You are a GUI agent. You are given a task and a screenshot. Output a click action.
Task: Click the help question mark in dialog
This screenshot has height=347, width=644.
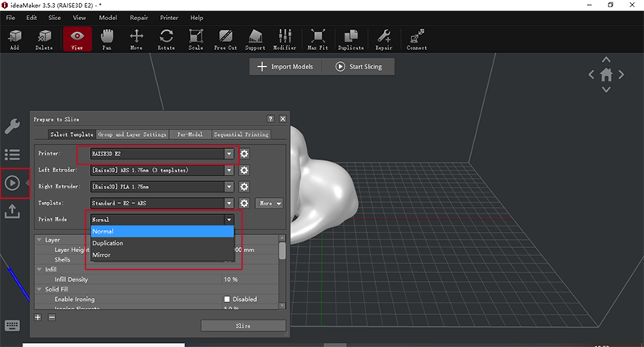point(270,118)
